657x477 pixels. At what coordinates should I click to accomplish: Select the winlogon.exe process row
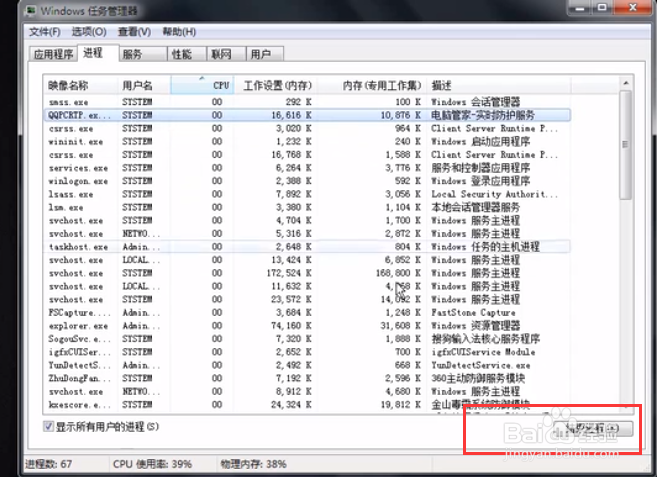(x=306, y=181)
